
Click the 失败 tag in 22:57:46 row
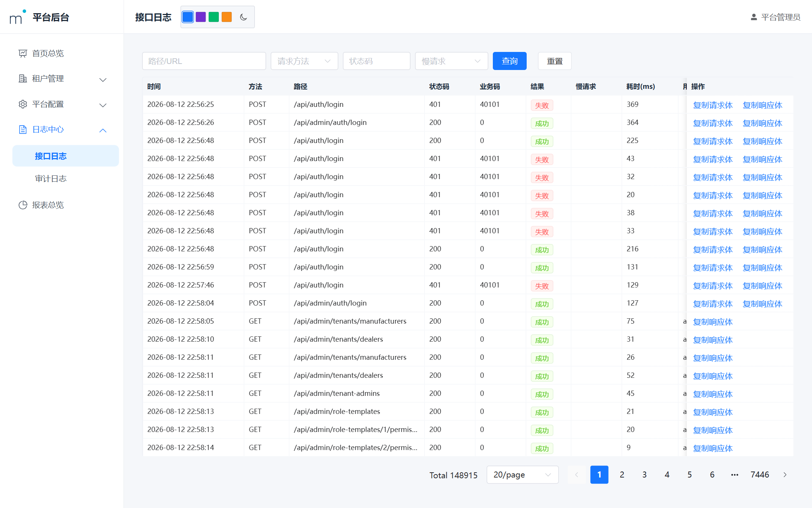click(542, 286)
